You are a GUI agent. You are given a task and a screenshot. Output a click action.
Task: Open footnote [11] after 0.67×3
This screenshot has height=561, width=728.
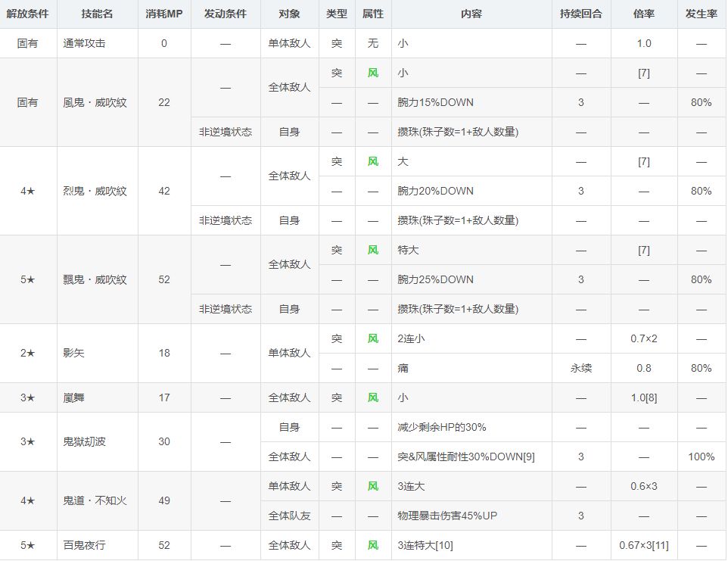click(x=661, y=546)
